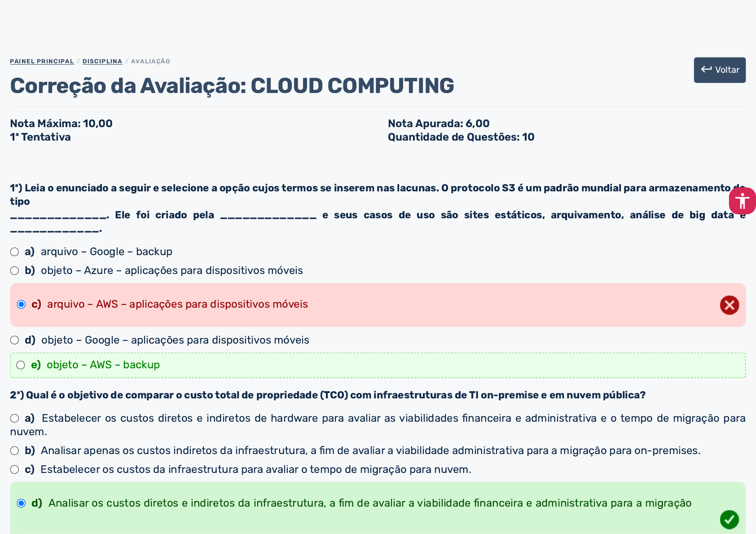
Task: Go to the Disciplina breadcrumb link
Action: coord(102,61)
